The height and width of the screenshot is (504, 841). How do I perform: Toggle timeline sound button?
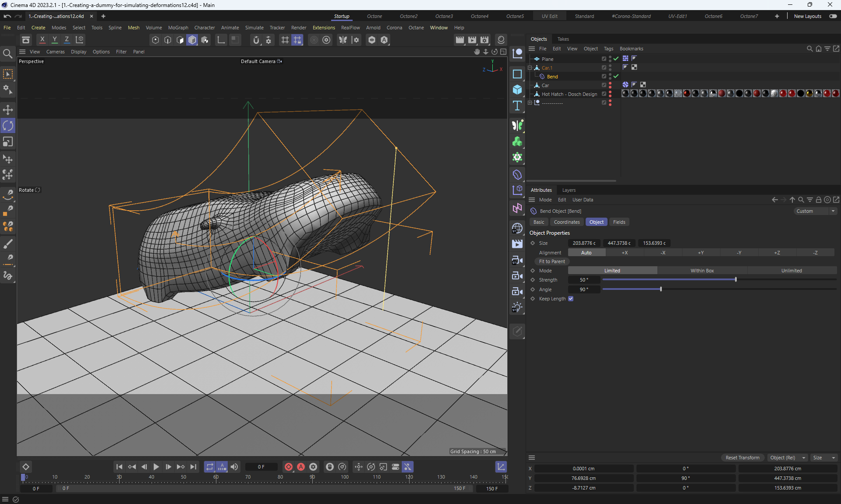point(234,467)
